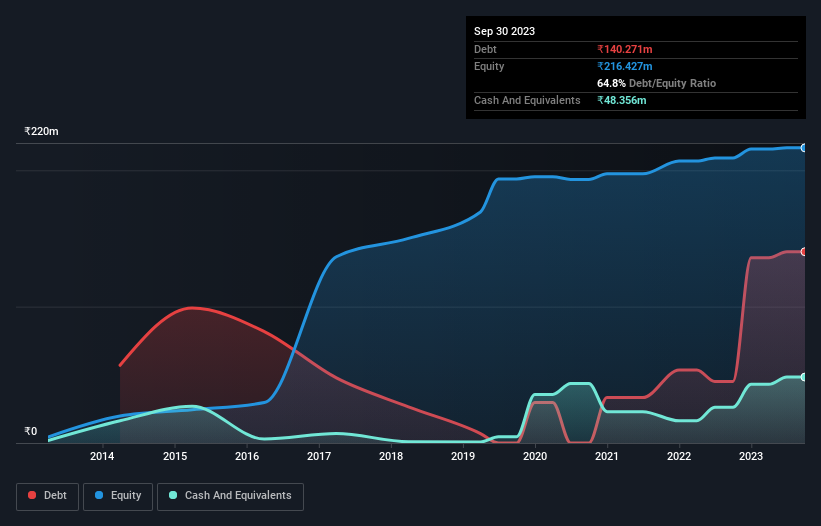Click the 64.8% Debt/Equity Ratio text
Screen dimensions: 821x526
coord(656,83)
